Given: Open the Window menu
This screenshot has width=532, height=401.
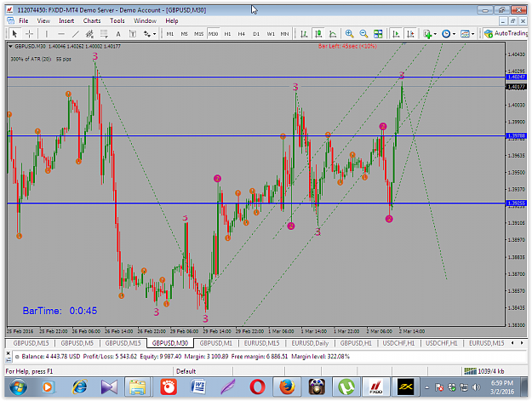Looking at the screenshot, I should pyautogui.click(x=145, y=20).
